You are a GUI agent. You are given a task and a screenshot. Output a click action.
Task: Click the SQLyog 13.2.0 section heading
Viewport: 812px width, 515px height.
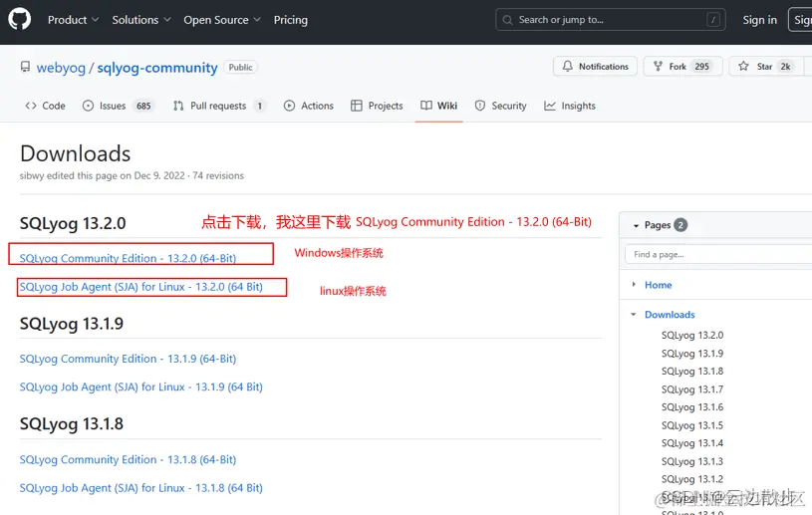(x=73, y=223)
